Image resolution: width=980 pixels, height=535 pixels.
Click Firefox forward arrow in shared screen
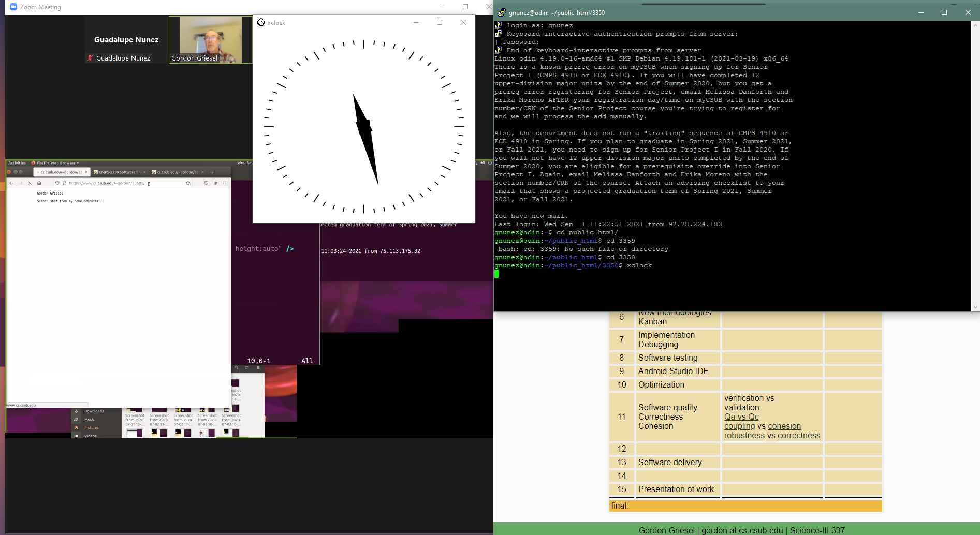(x=21, y=183)
